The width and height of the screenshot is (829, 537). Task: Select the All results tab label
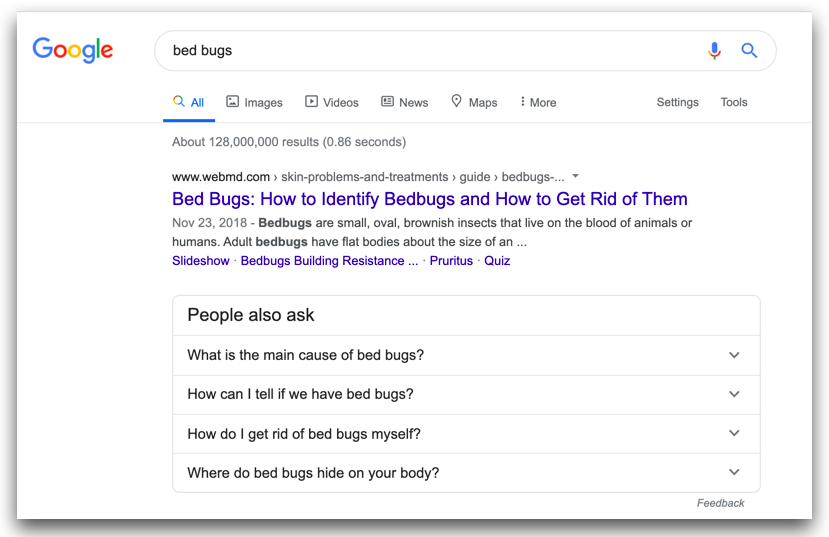click(197, 103)
